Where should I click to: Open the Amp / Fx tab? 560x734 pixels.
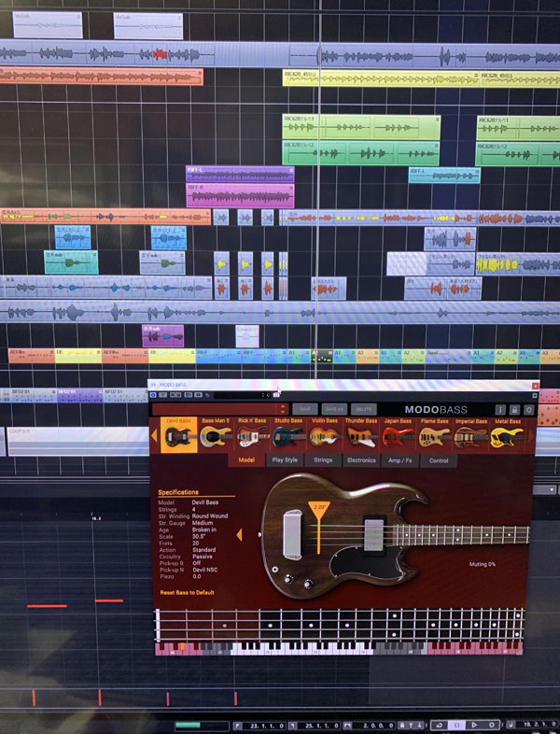pos(400,460)
